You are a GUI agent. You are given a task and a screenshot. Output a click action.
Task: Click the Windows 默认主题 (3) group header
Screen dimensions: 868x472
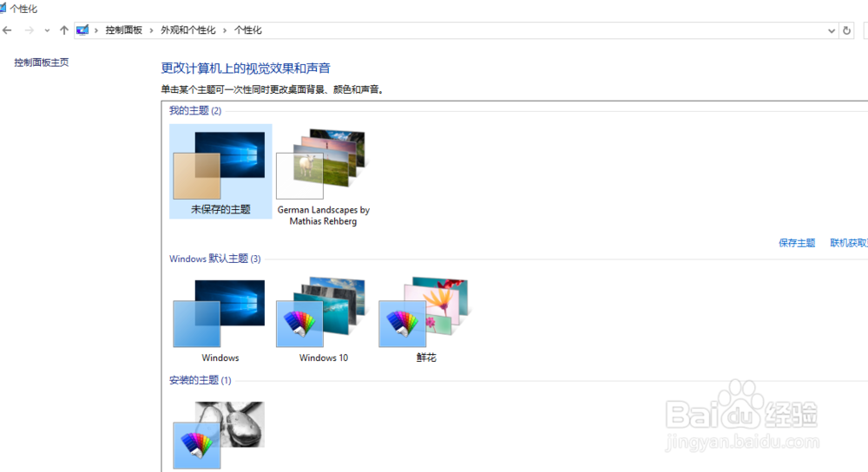coord(214,259)
